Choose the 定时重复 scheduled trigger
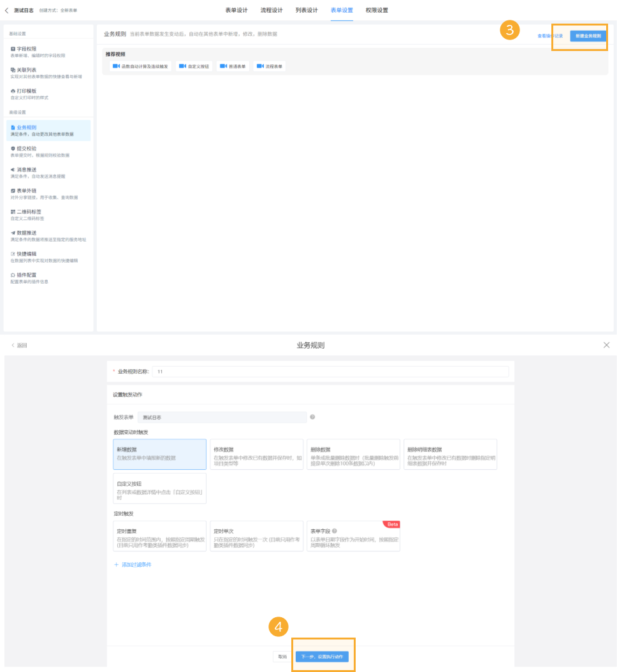The height and width of the screenshot is (672, 617). (159, 536)
